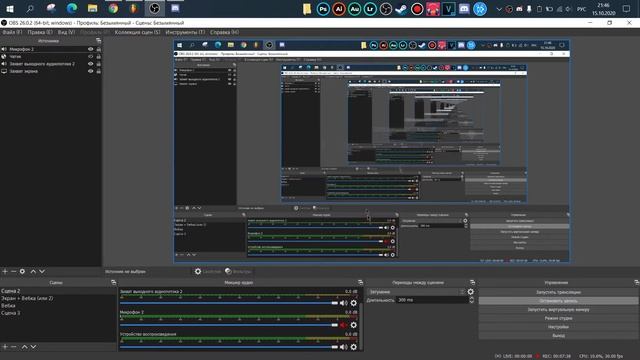Click Запустить трансляцию button

558,292
